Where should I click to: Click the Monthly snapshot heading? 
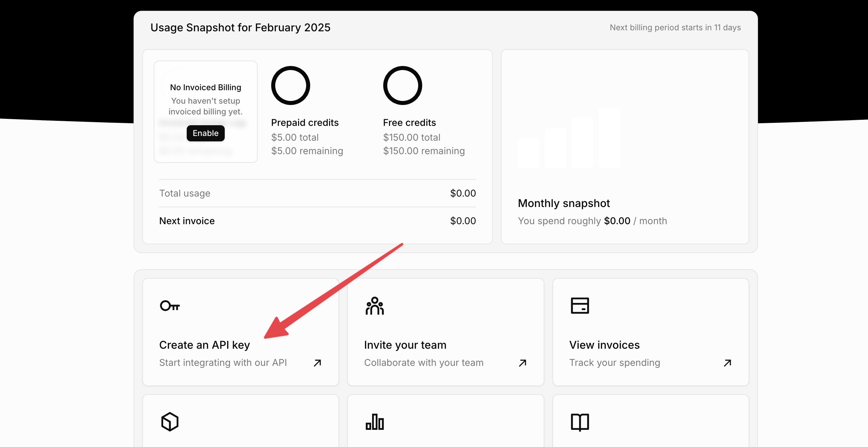564,203
